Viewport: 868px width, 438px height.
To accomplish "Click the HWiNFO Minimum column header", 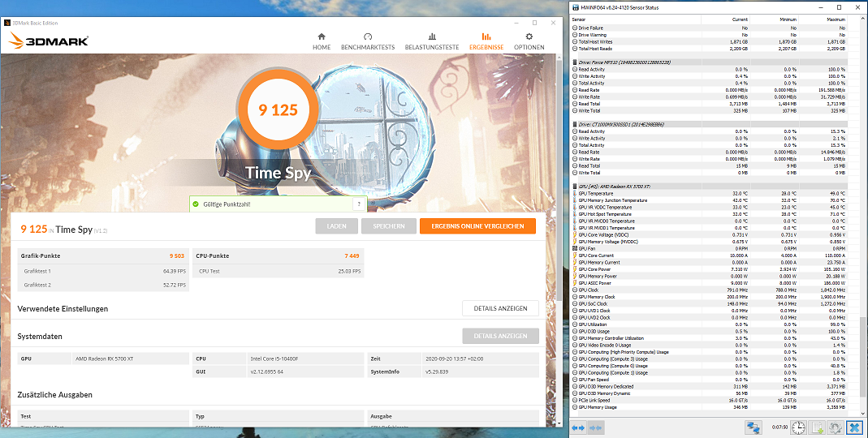I will (775, 19).
